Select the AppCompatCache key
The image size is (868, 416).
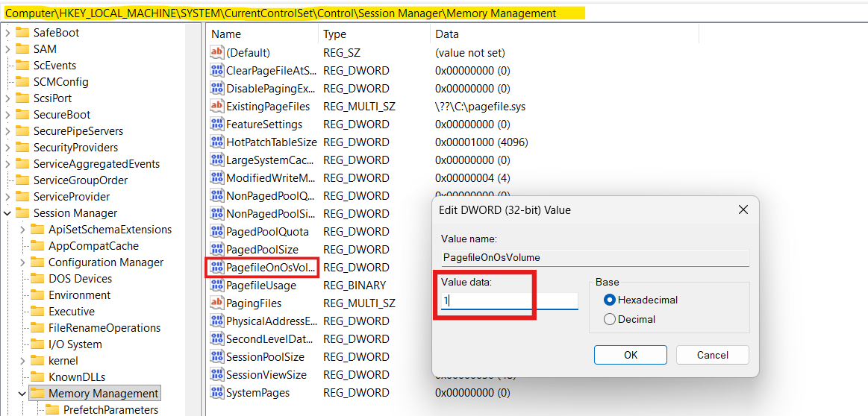click(x=93, y=245)
